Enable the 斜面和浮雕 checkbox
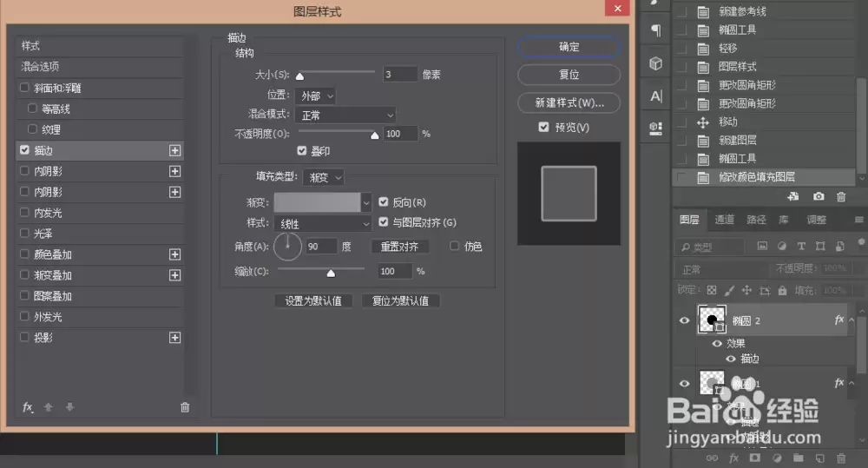Image resolution: width=868 pixels, height=468 pixels. (24, 88)
